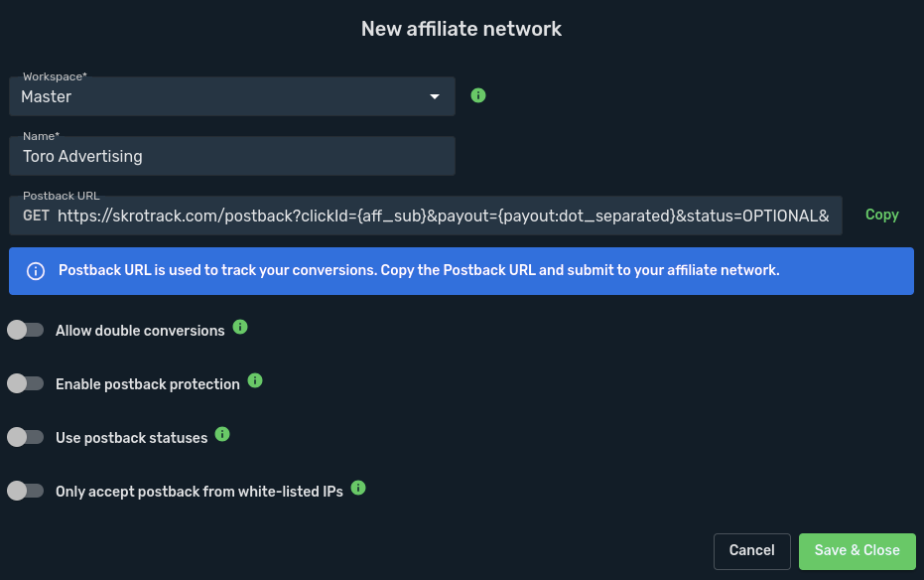
Task: Enable only accept postback from white-listed IPs
Action: point(25,491)
